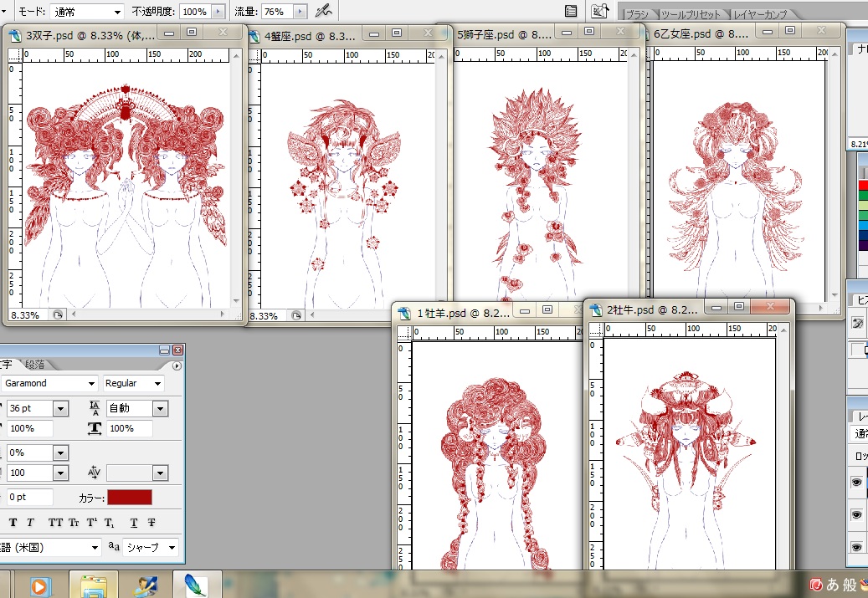Enable the airbrush option icon
Viewport: 868px width, 598px height.
coord(324,12)
